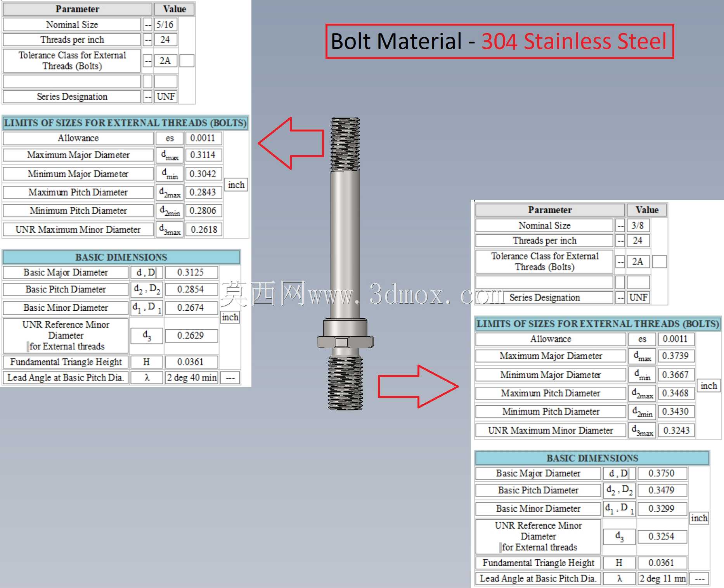This screenshot has width=724, height=588.
Task: Click the right table's 2A tolerance class
Action: (638, 261)
